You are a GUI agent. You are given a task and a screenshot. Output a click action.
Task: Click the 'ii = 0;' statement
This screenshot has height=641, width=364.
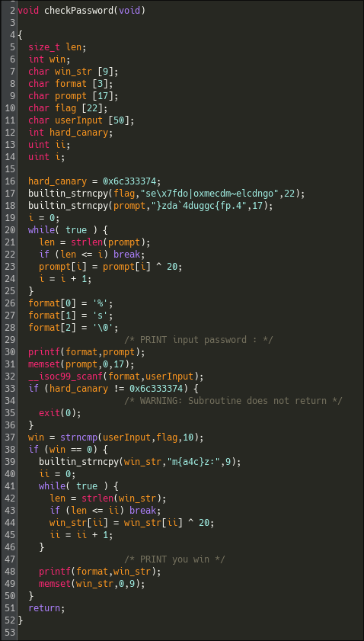click(x=57, y=474)
